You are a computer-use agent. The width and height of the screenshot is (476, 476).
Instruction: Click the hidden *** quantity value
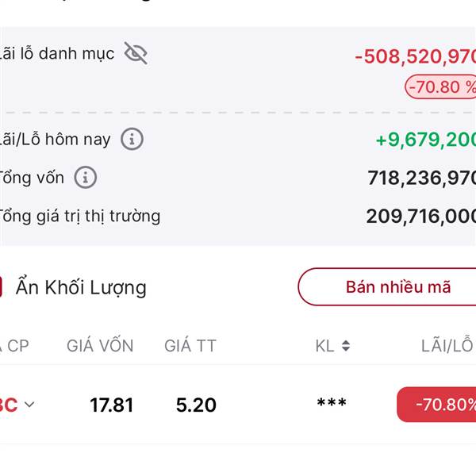point(332,404)
